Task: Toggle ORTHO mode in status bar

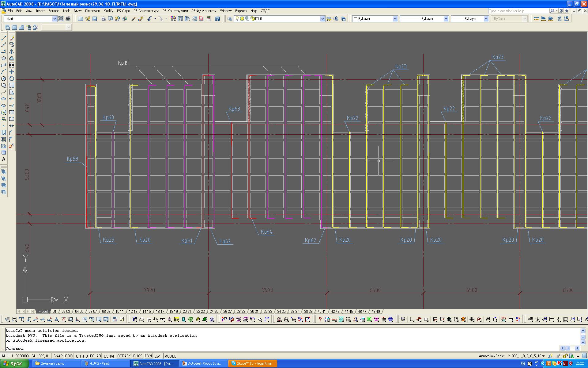Action: point(82,356)
